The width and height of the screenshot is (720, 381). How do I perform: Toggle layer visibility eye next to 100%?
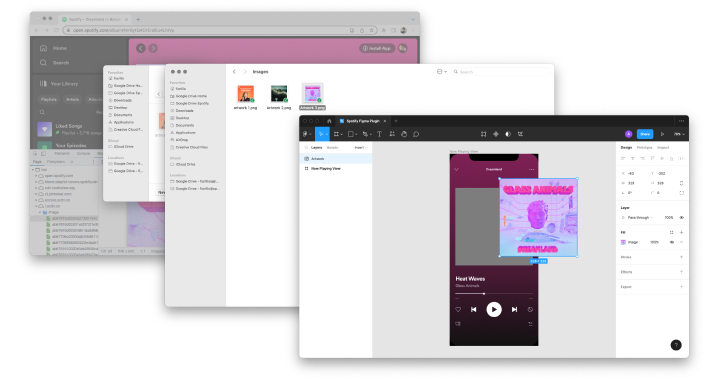[x=681, y=218]
